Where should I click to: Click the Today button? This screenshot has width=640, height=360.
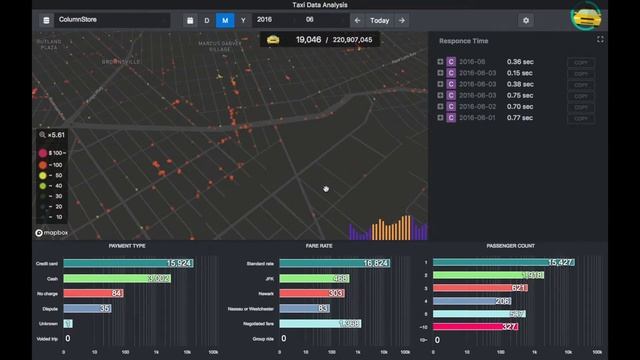pos(380,20)
